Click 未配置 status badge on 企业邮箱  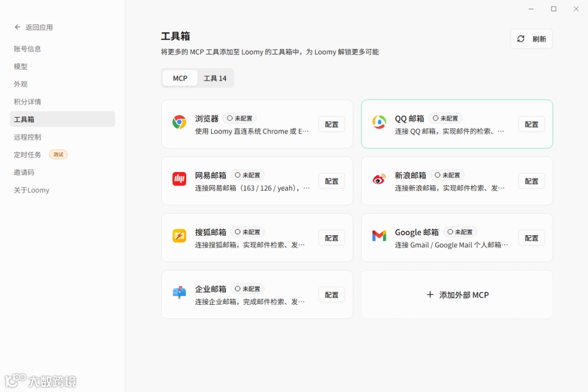(x=248, y=289)
